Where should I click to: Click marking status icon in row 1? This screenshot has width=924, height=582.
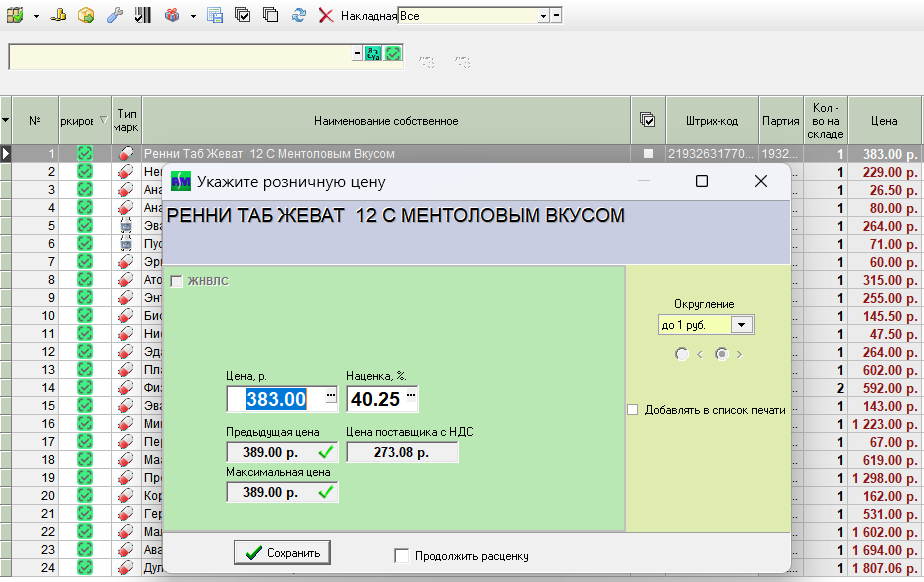click(85, 154)
